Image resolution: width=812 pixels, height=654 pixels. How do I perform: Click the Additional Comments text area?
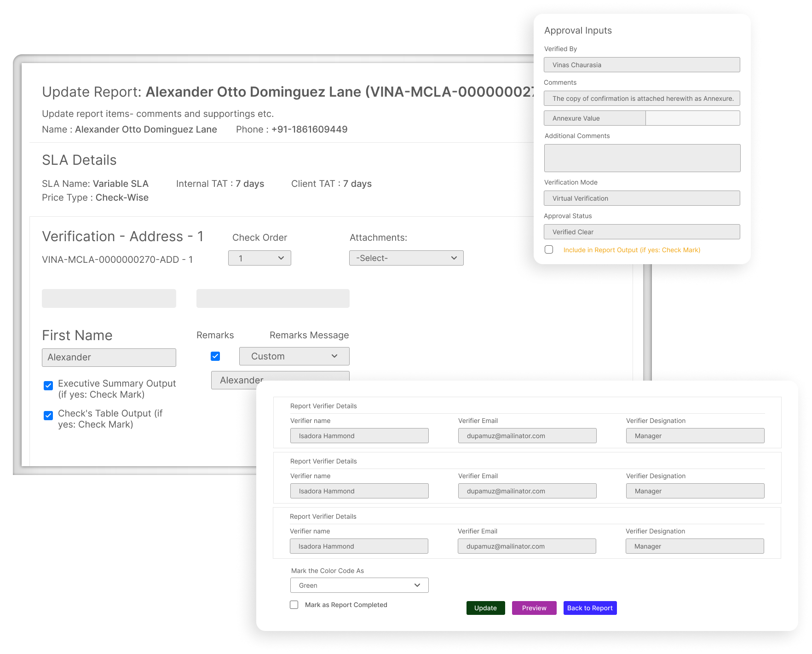(x=642, y=158)
